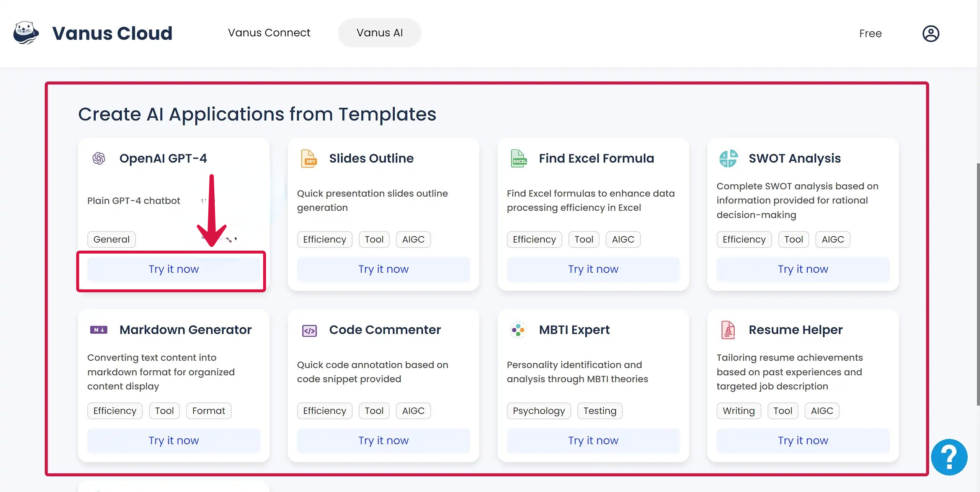The image size is (980, 492).
Task: Click the 'Plain GPT-4 chatbot' description
Action: [x=134, y=201]
